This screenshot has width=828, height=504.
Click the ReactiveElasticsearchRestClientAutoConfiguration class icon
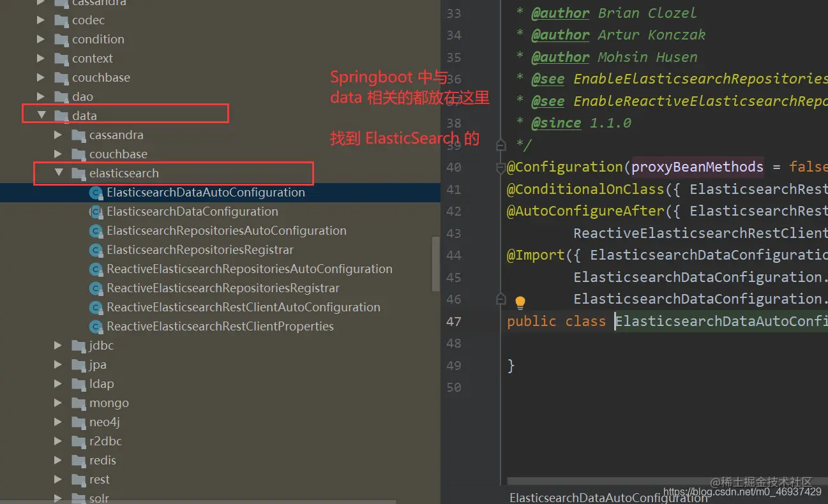[x=96, y=308]
